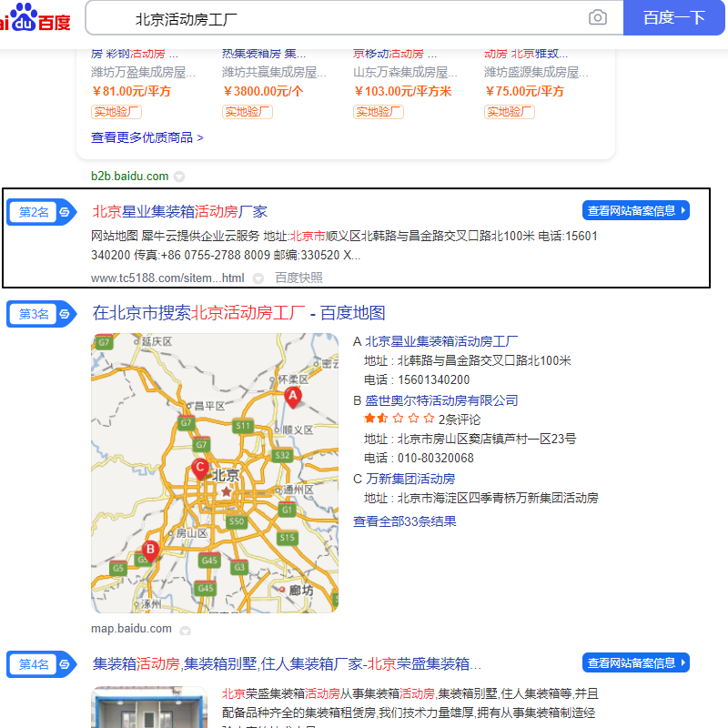
Task: Expand dropdown arrow next to map.baidu.com
Action: pos(186,631)
